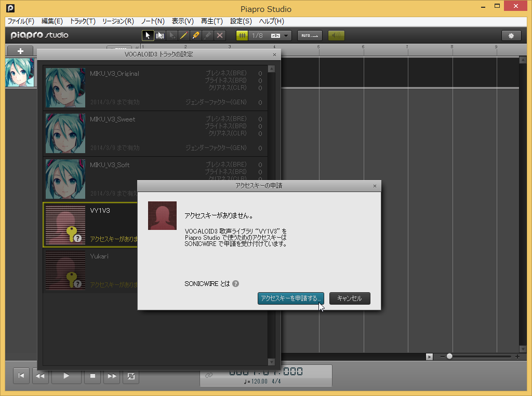
Task: Click the zoom in plus icon
Action: pyautogui.click(x=517, y=357)
